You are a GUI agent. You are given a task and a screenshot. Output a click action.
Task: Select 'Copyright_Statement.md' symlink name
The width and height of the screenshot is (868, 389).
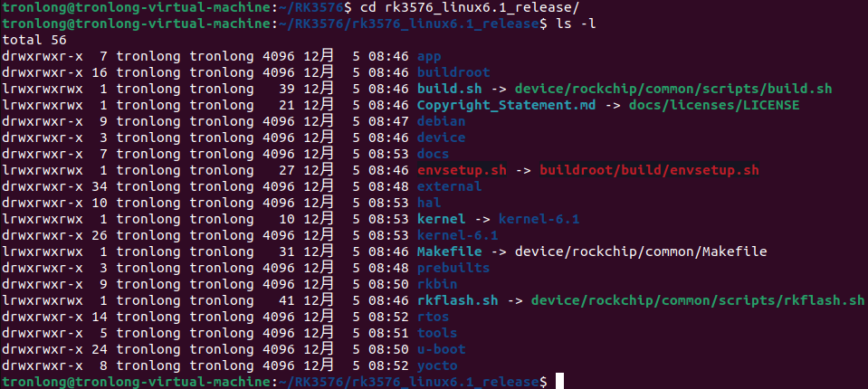507,105
